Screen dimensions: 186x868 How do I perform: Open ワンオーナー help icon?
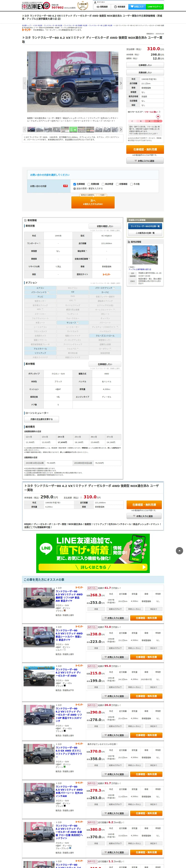[40, 243]
